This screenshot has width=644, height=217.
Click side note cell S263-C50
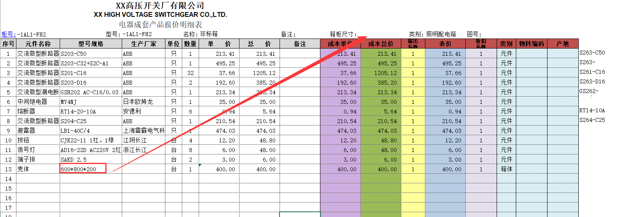[x=592, y=53]
